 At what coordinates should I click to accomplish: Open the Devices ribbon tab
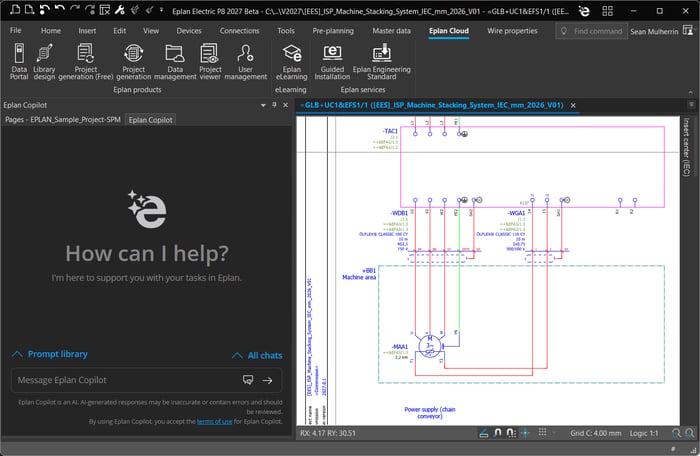click(189, 31)
